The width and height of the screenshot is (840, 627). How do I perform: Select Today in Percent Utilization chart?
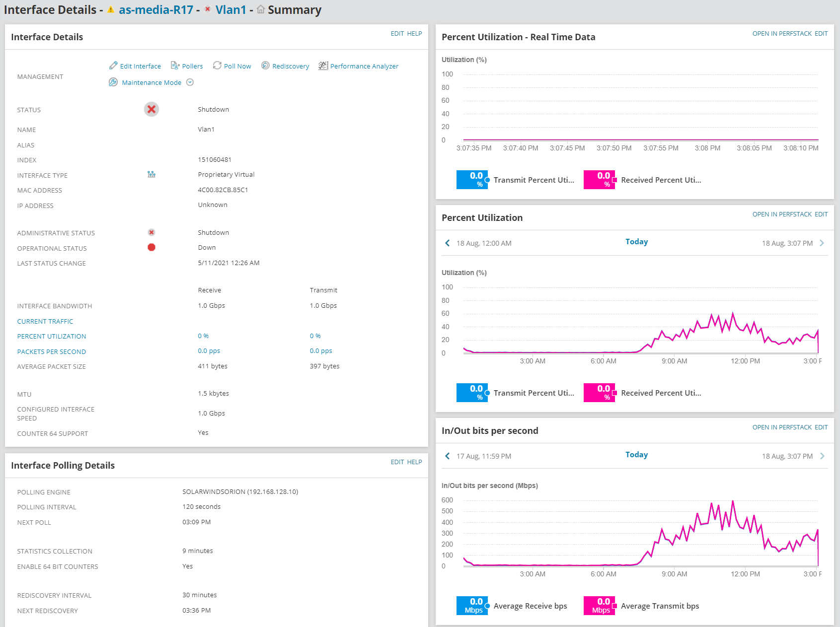pyautogui.click(x=636, y=242)
